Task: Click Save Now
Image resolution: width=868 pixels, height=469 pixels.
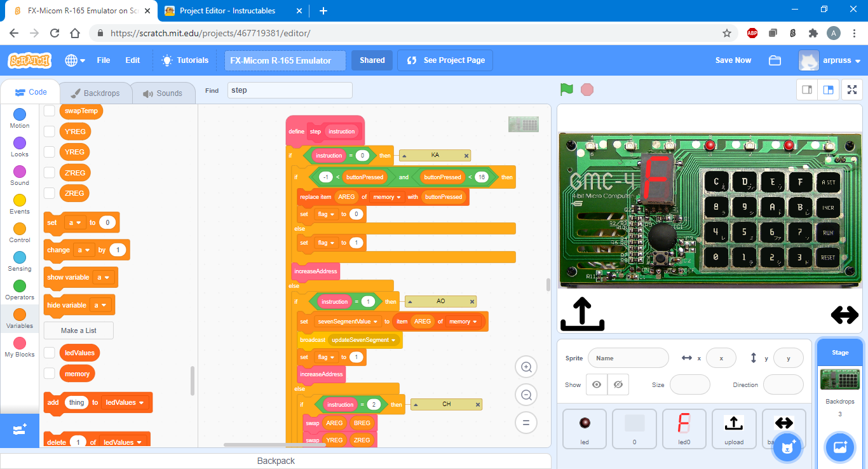Action: click(x=733, y=60)
